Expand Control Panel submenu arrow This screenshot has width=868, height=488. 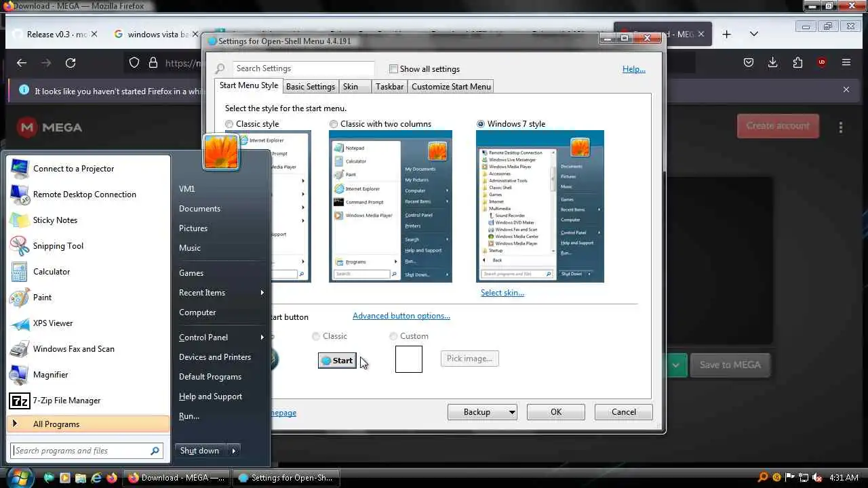262,338
